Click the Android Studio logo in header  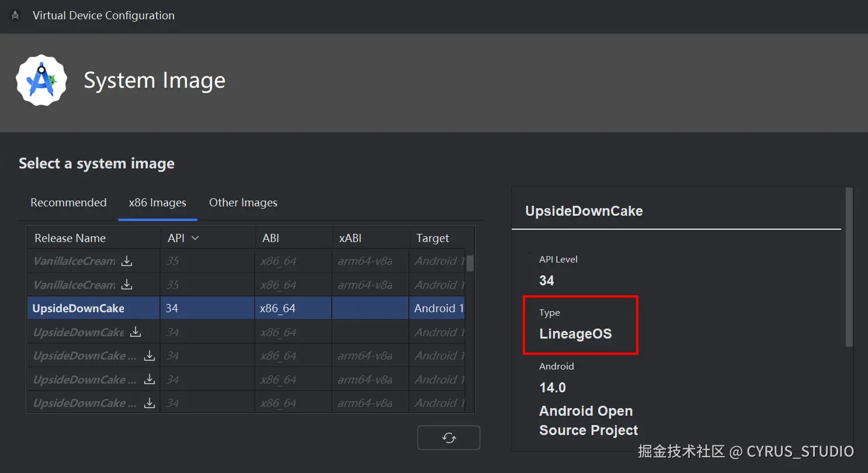pos(41,81)
